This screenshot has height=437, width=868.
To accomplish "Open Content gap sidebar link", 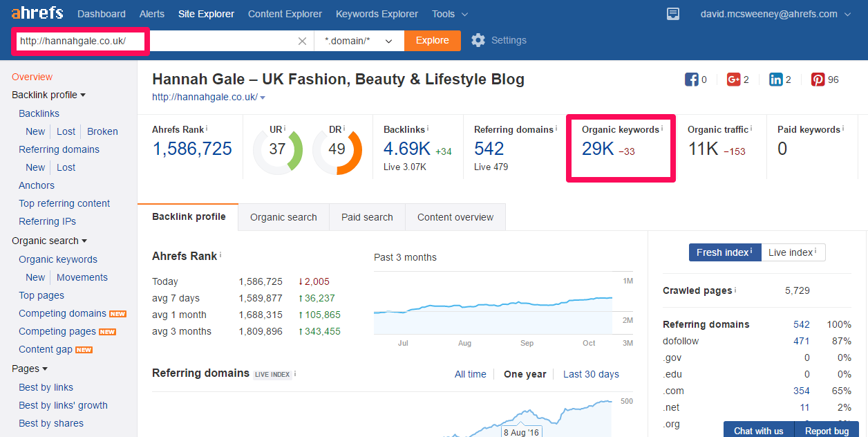I will [x=46, y=349].
